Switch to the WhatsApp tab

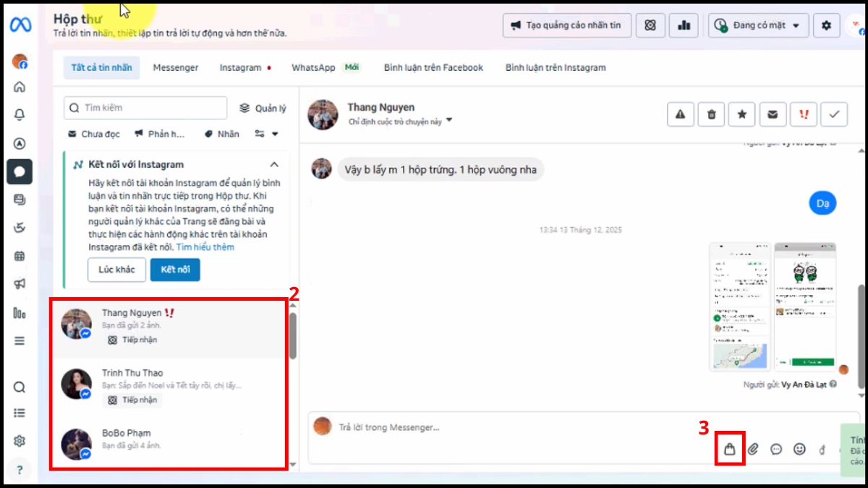tap(325, 67)
